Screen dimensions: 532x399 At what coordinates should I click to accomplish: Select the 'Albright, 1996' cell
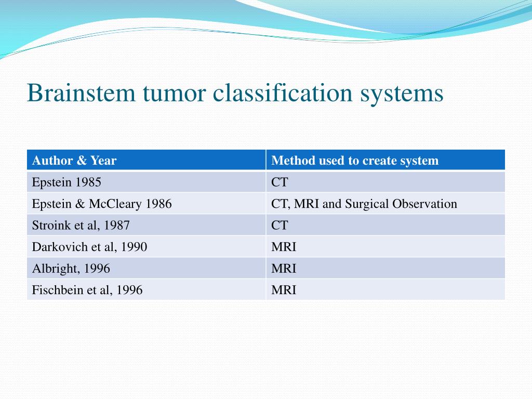click(146, 269)
